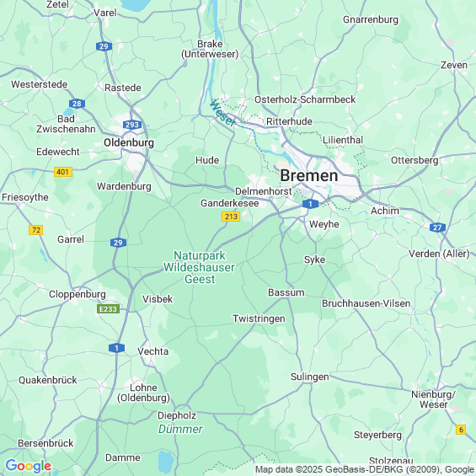Click the A293 highway shield above Oldenburg
476x476 pixels.
point(132,125)
